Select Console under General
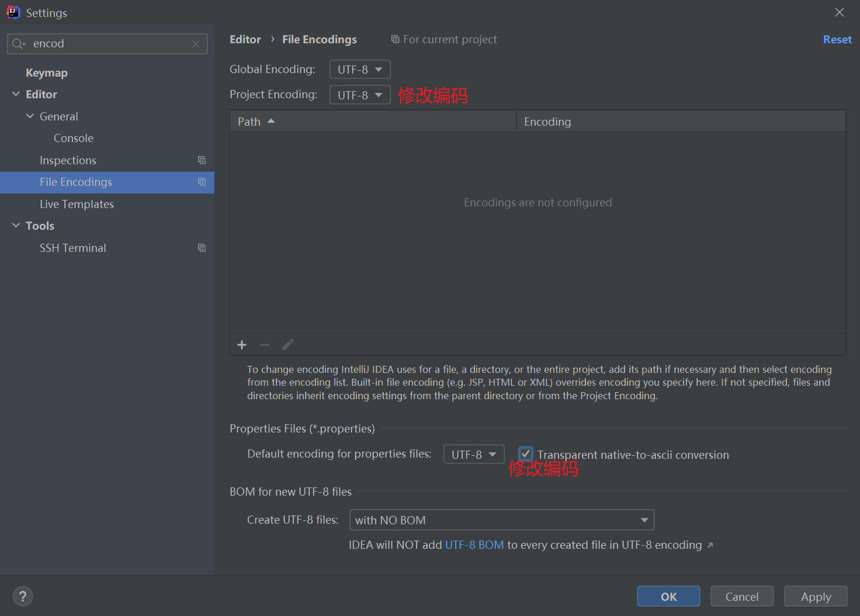 tap(74, 138)
